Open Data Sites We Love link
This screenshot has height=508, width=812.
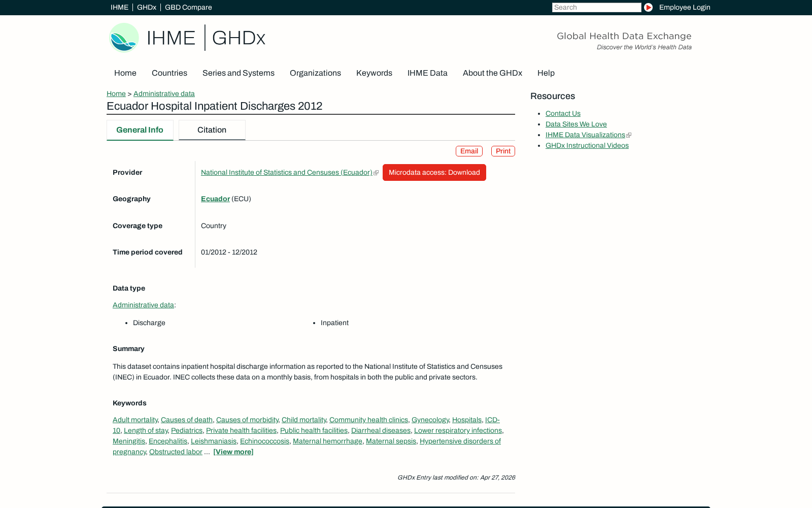[x=576, y=124]
